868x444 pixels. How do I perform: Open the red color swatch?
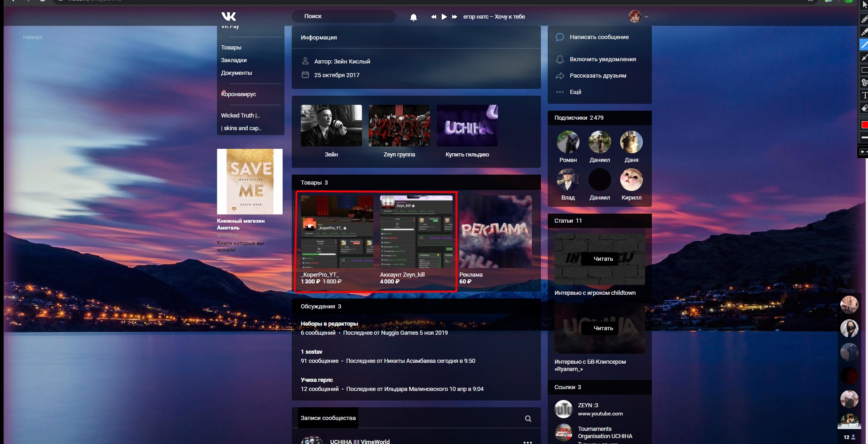tap(864, 125)
